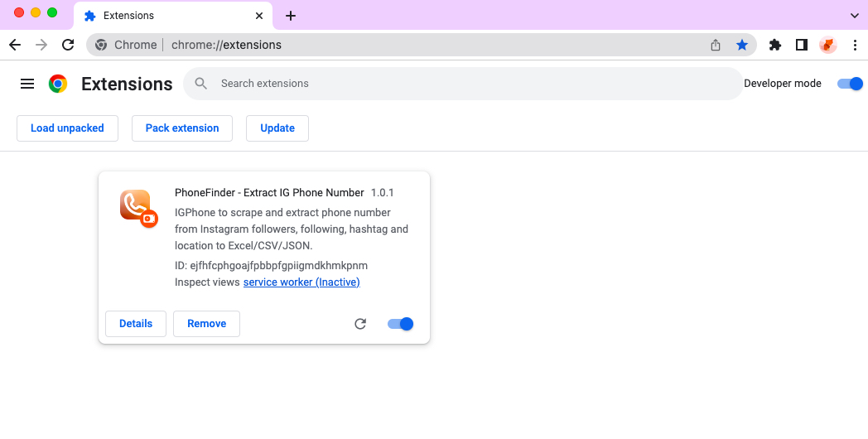Open the profile avatar menu
The width and height of the screenshot is (868, 439).
pyautogui.click(x=828, y=45)
